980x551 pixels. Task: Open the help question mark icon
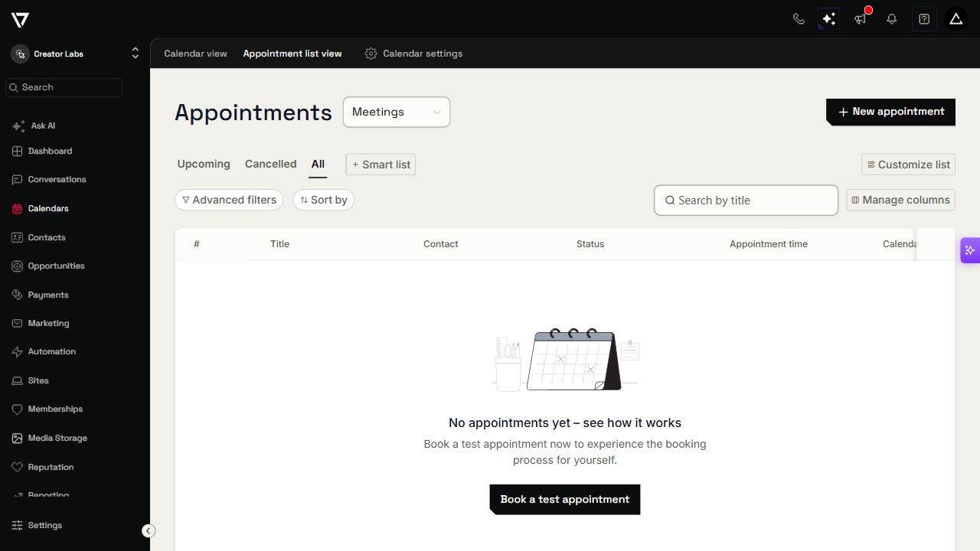pos(924,19)
